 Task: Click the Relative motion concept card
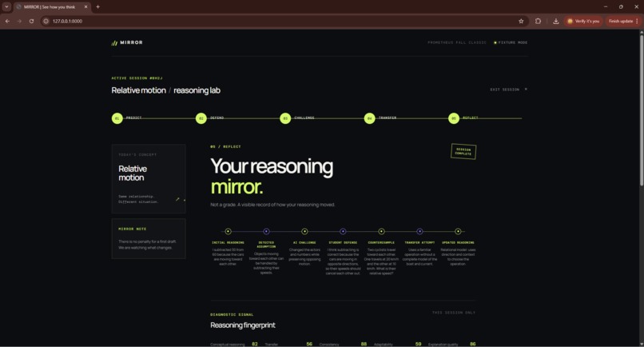(149, 178)
